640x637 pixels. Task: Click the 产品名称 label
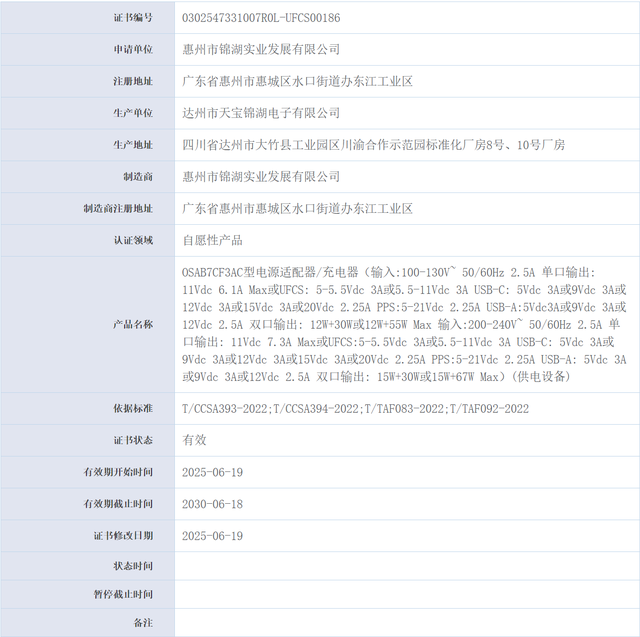133,324
